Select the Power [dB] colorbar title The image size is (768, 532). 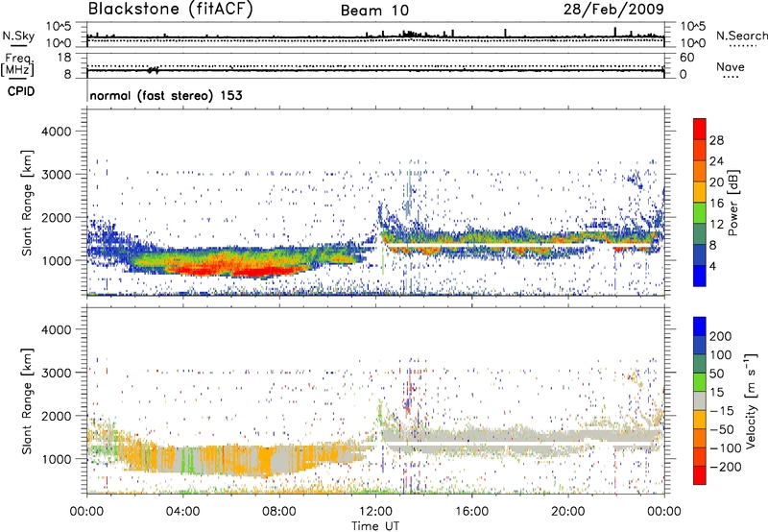pos(733,203)
